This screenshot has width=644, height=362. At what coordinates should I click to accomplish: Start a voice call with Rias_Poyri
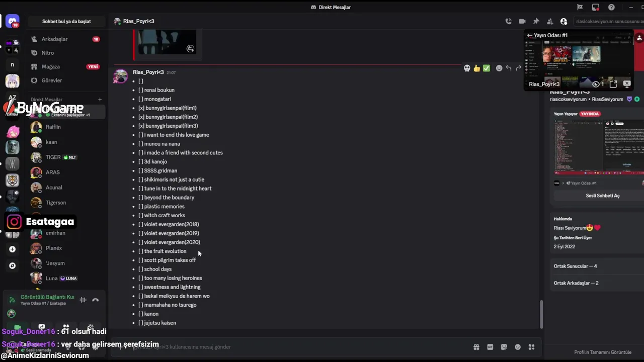click(x=508, y=21)
